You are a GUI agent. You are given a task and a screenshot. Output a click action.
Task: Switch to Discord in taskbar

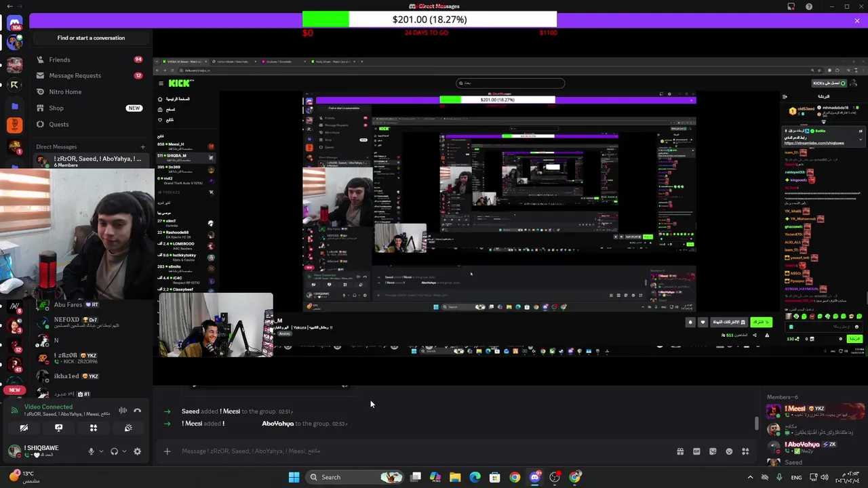(534, 477)
